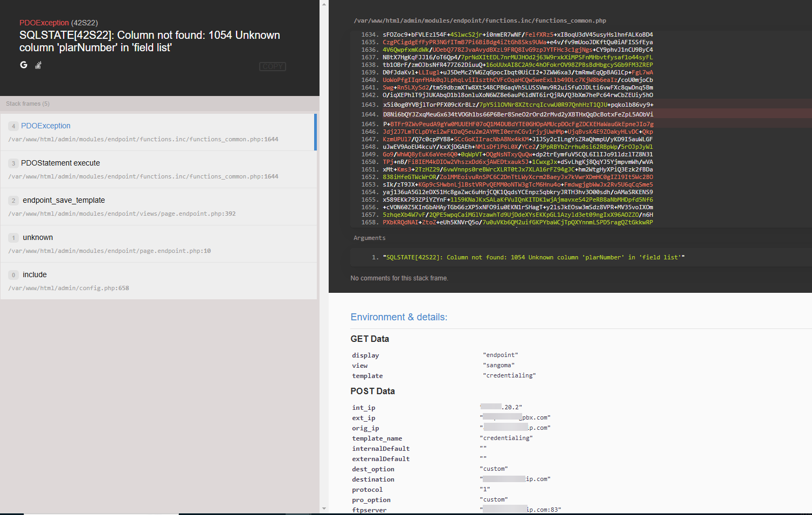Viewport: 812px width, 515px height.
Task: Click frame number 2 badge icon
Action: 13,201
